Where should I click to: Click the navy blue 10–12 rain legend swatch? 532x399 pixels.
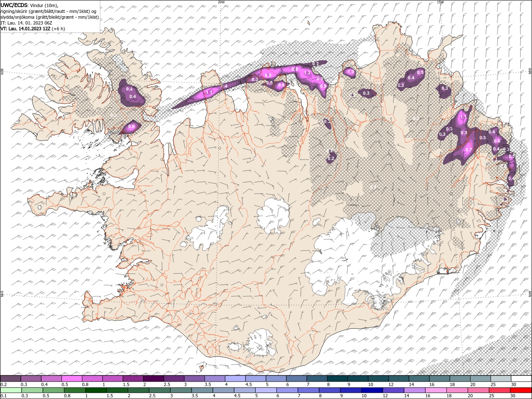pyautogui.click(x=372, y=390)
